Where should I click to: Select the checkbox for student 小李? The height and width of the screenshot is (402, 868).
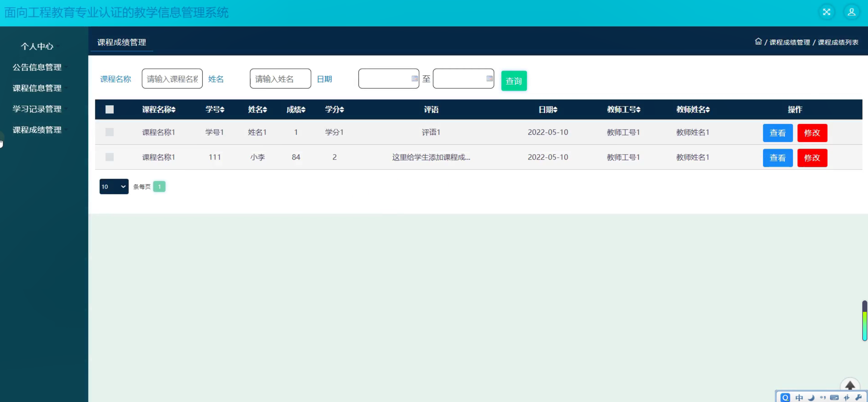tap(110, 157)
